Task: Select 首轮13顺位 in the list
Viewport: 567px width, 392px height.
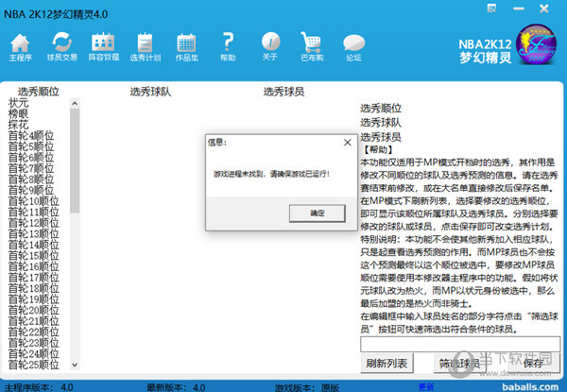Action: (34, 233)
